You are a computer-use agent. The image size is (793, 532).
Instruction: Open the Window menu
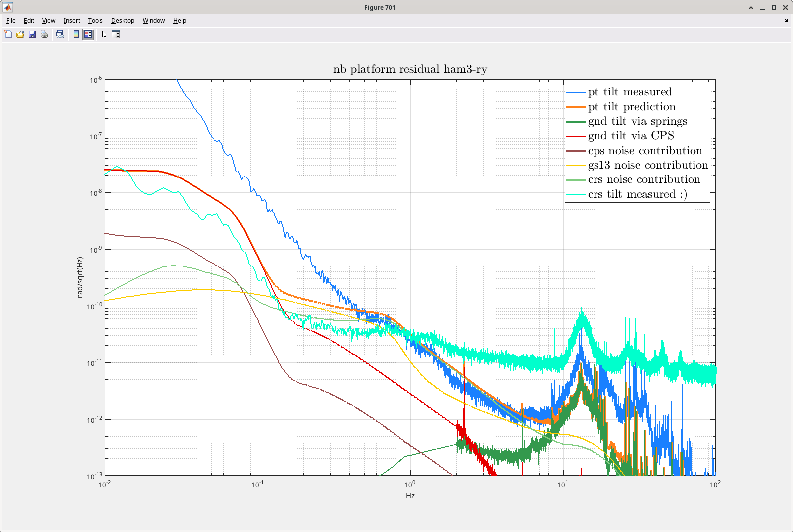pos(154,21)
